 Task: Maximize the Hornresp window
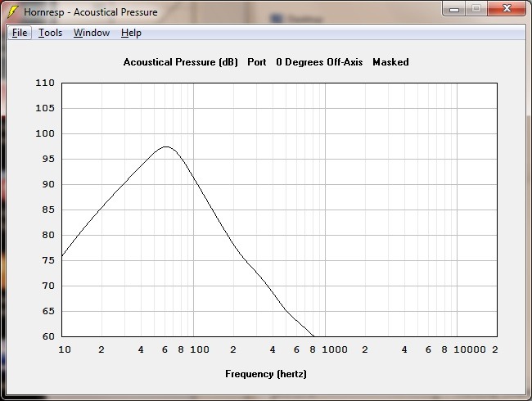tap(476, 8)
